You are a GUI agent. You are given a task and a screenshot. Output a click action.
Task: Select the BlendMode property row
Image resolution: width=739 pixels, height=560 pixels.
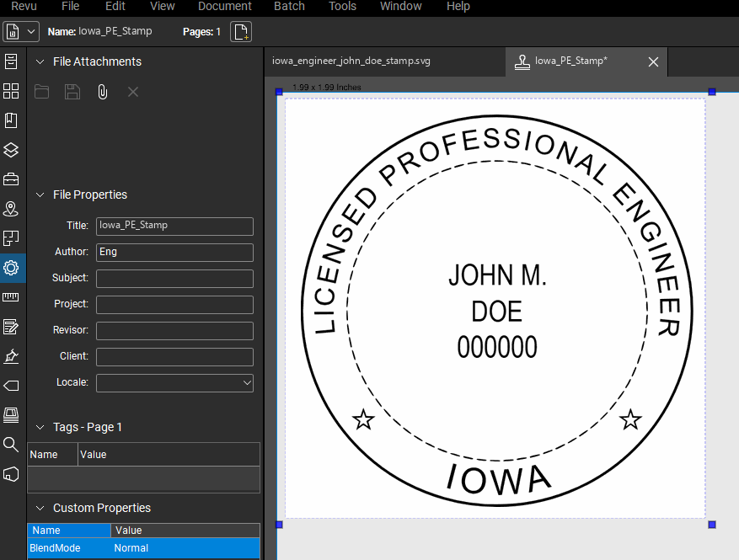[x=144, y=548]
